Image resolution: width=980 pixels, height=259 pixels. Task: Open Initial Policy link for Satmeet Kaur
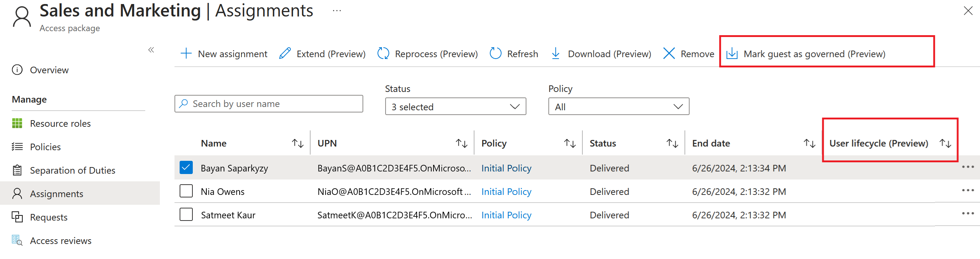coord(506,215)
